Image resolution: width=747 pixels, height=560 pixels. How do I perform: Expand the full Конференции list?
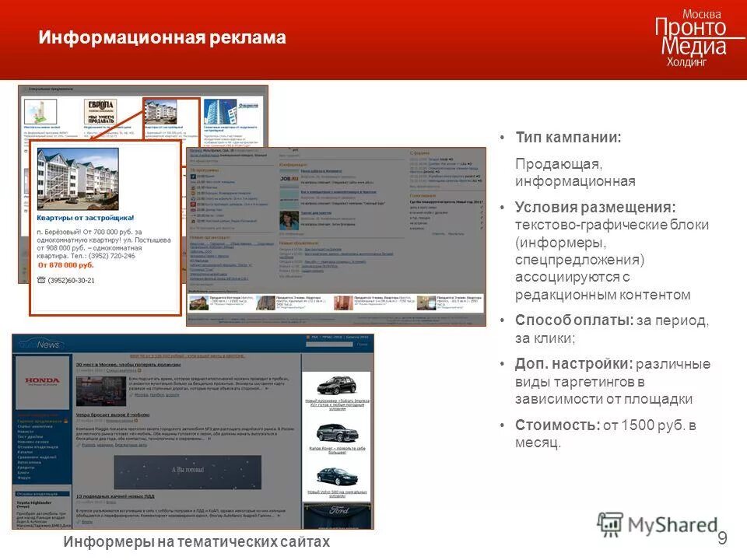[x=291, y=233]
